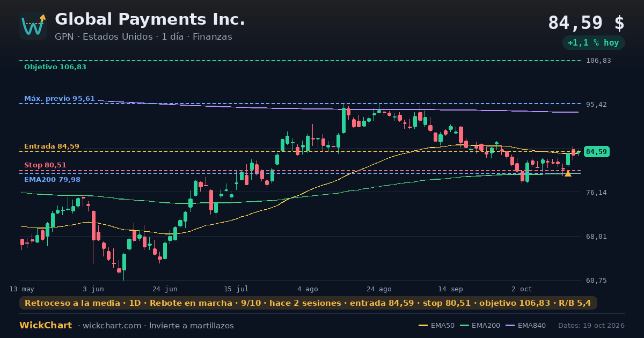Toggle the EMA200 entry in the bottom legend

pyautogui.click(x=480, y=326)
